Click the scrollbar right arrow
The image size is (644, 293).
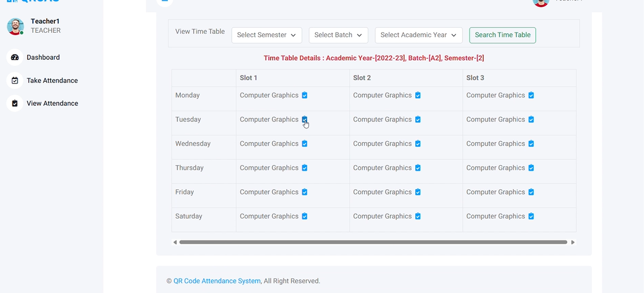[x=573, y=242]
